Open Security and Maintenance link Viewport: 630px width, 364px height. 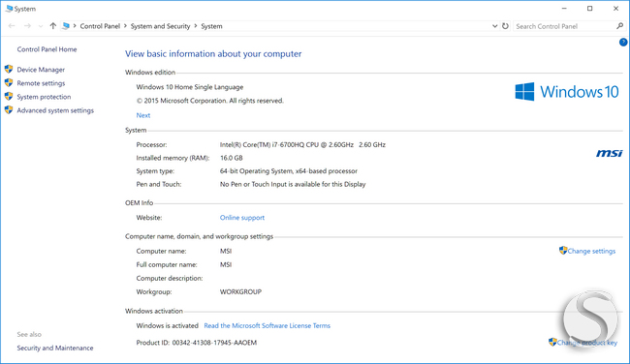coord(55,348)
